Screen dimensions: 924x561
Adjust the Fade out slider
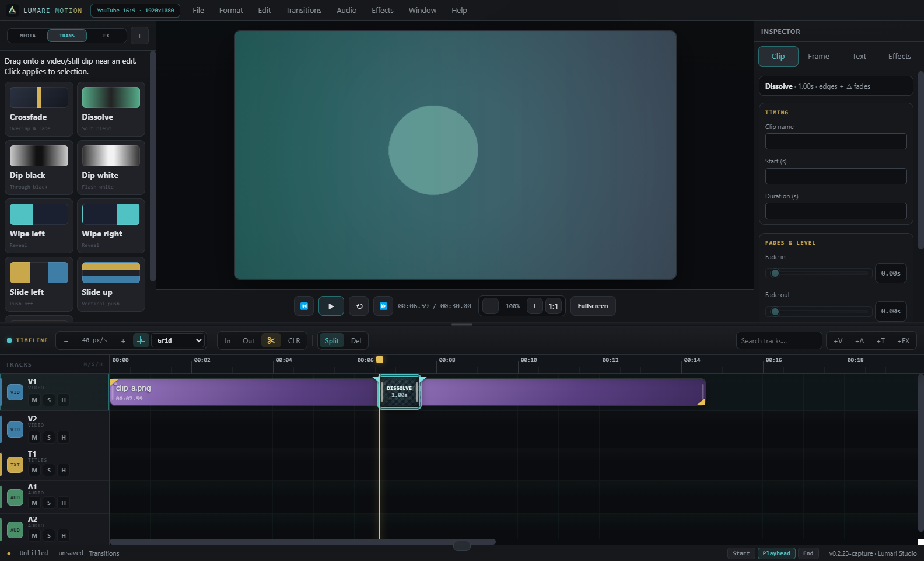point(819,312)
